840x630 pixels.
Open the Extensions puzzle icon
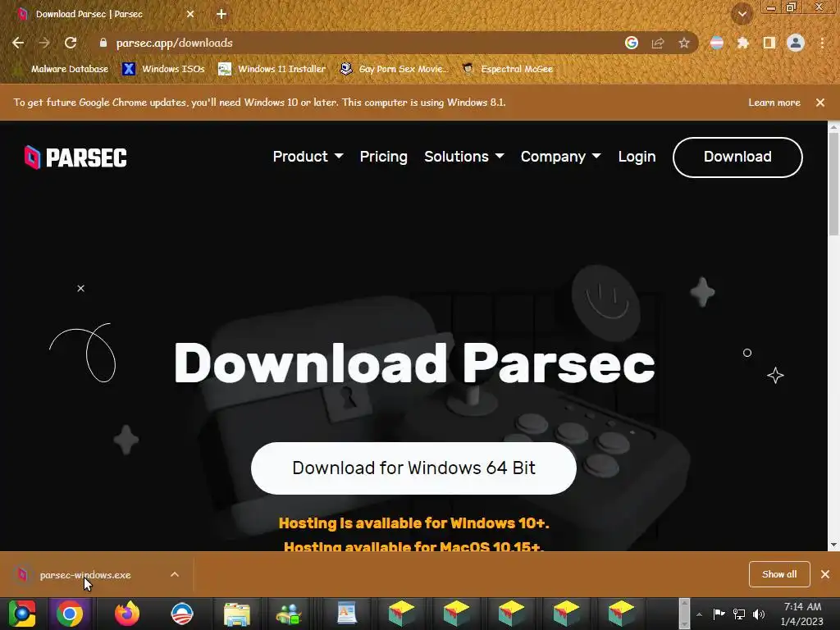click(x=743, y=43)
